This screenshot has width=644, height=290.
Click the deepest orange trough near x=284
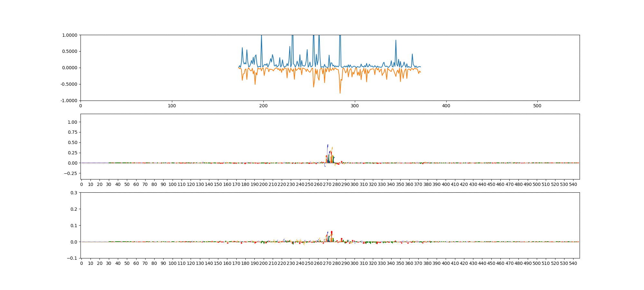click(x=340, y=93)
